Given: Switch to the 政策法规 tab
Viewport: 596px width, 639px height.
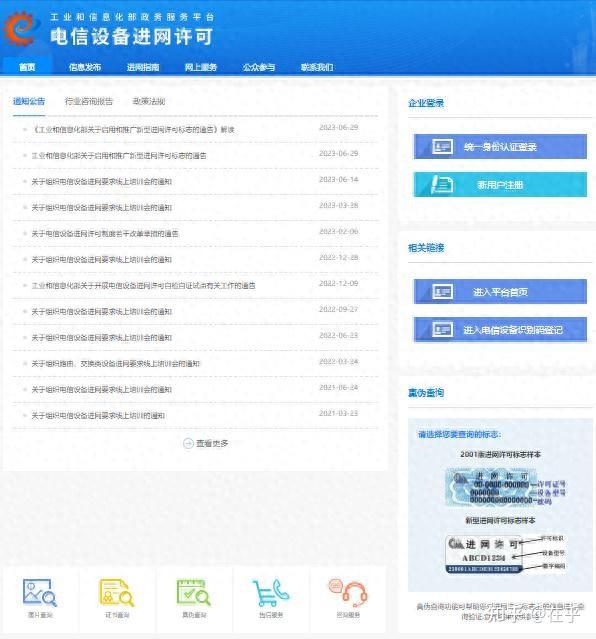Looking at the screenshot, I should (149, 101).
